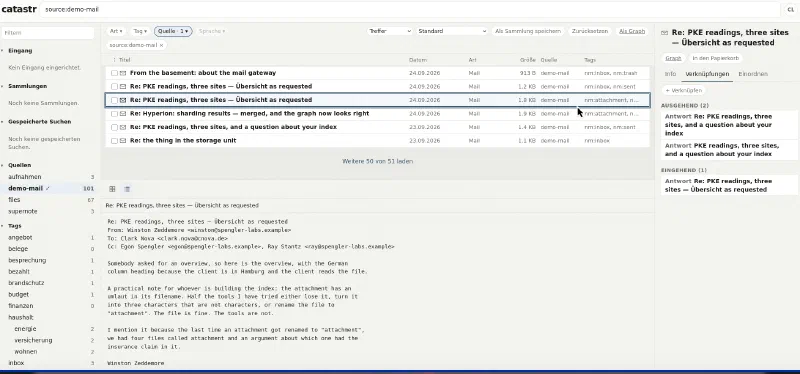Click the Graph button in the details panel

(x=673, y=58)
